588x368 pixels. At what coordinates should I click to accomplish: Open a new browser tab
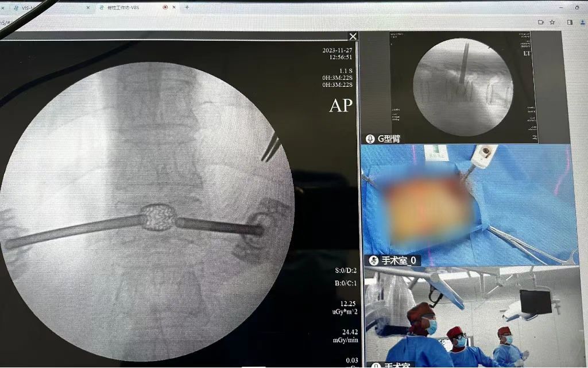187,7
